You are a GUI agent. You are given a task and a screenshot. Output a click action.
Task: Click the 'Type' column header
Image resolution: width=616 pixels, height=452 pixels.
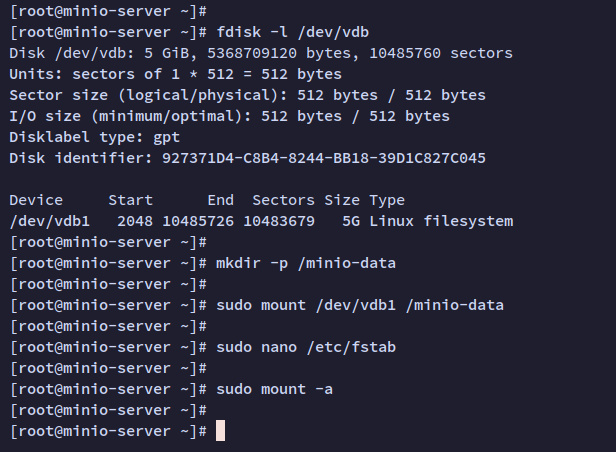(x=387, y=200)
